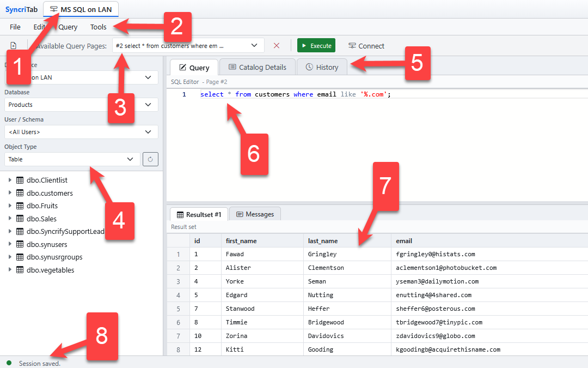Open the File menu
588x368 pixels.
pos(15,27)
